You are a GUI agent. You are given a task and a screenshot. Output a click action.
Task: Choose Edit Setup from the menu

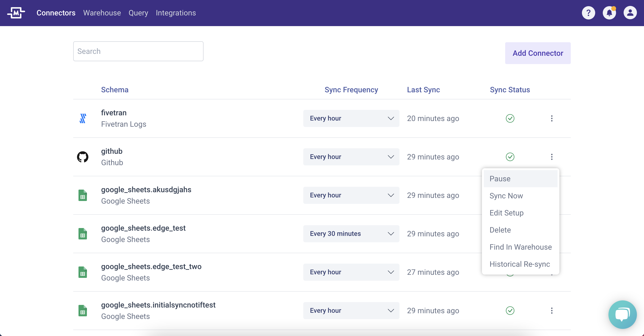point(521,213)
